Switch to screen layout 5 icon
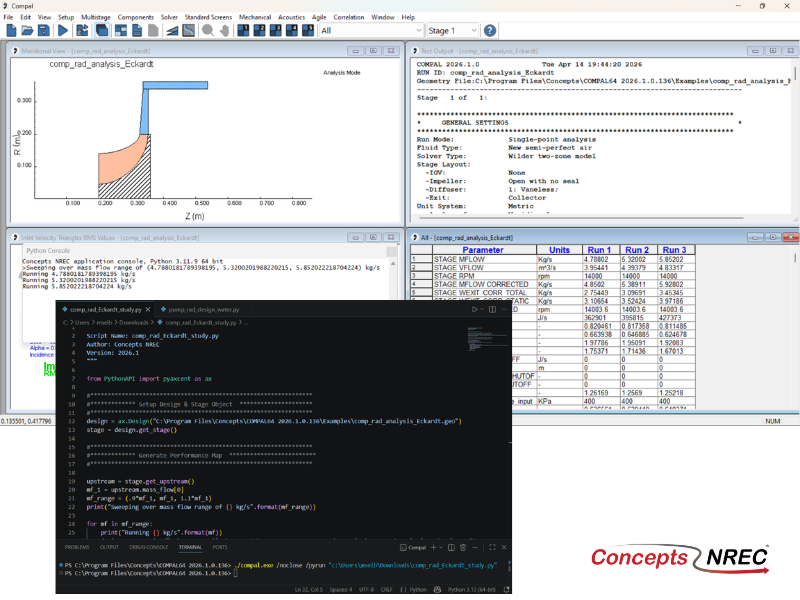 [x=308, y=31]
